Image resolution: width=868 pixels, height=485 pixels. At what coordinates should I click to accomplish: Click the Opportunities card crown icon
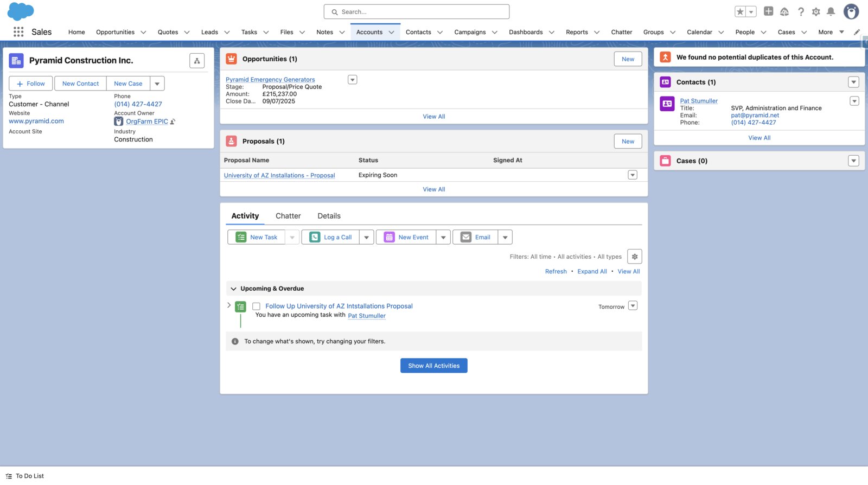point(232,59)
